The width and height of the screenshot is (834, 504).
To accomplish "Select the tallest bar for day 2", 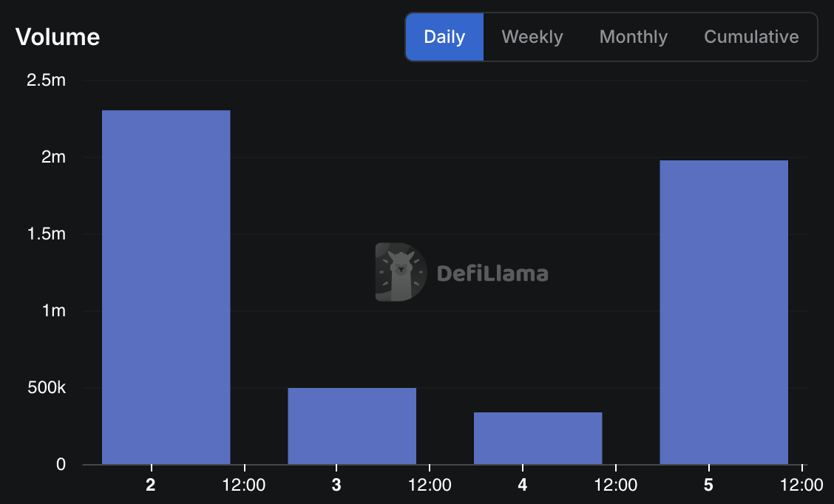I will (x=166, y=287).
